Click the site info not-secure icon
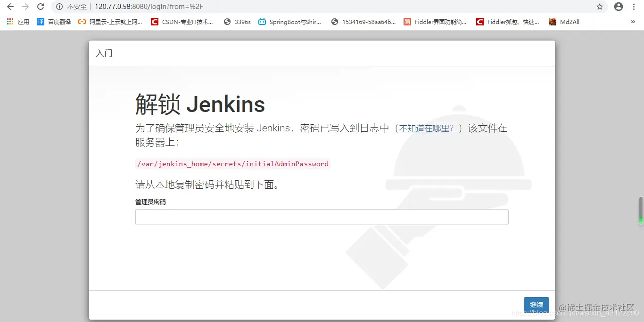 (59, 7)
